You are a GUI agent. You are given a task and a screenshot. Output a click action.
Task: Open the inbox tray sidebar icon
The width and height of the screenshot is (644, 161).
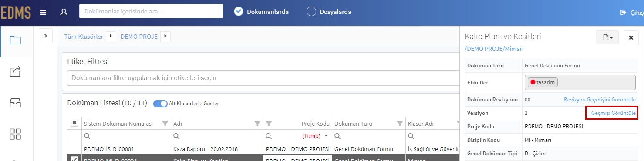pos(15,103)
